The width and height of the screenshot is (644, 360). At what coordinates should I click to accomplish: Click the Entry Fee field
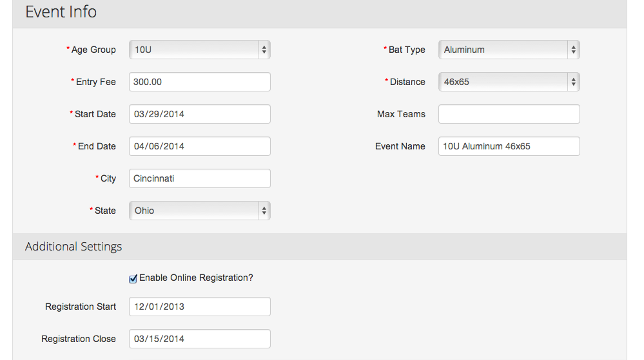point(200,82)
